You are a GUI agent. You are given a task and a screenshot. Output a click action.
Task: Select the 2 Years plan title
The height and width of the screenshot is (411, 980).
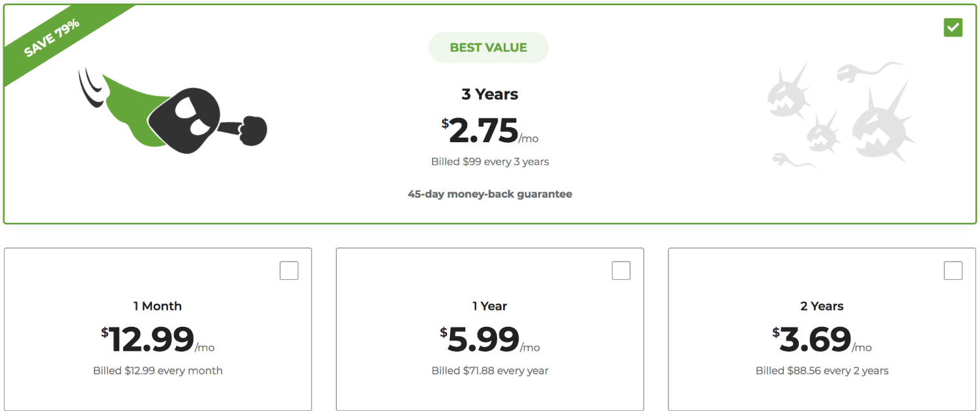[822, 306]
